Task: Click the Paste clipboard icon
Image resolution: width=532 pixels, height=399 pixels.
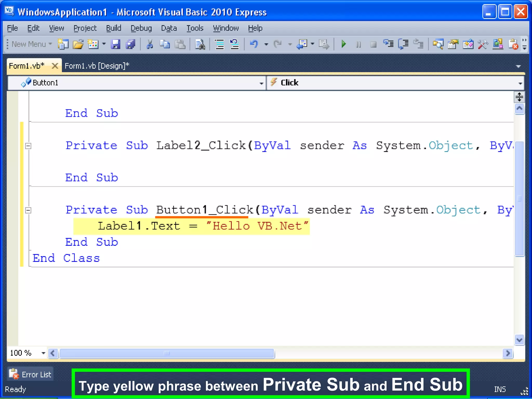Action: 180,44
